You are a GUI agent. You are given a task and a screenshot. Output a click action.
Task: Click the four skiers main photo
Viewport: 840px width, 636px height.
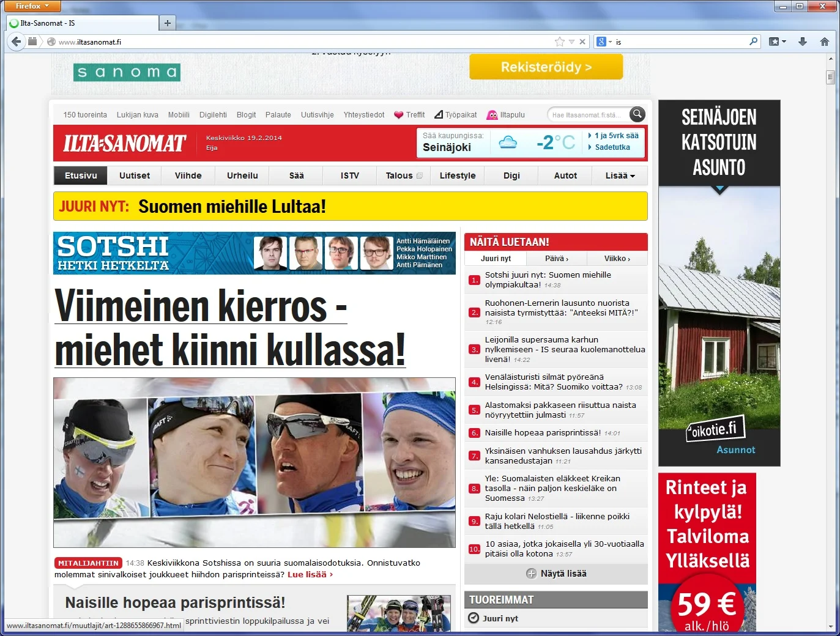click(254, 462)
